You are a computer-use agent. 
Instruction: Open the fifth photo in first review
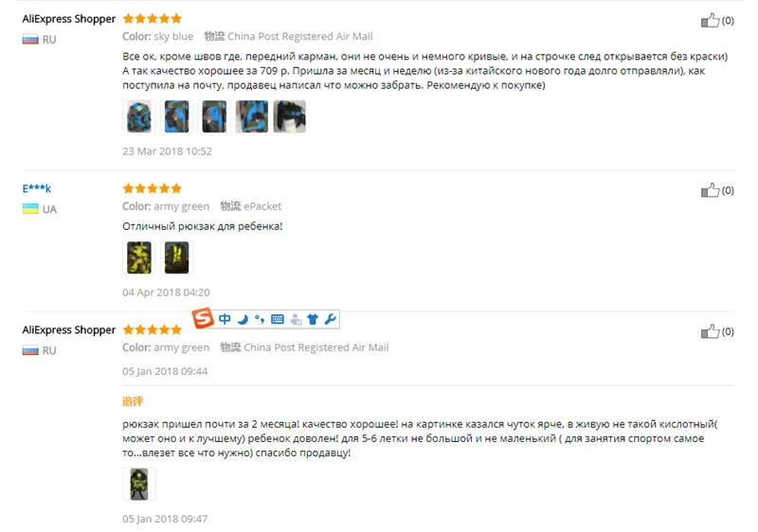(x=290, y=116)
